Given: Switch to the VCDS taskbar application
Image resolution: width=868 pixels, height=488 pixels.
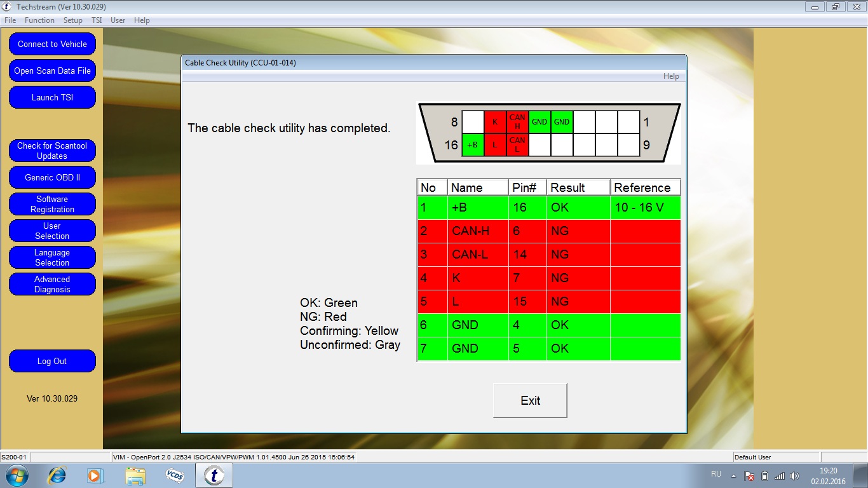Looking at the screenshot, I should pyautogui.click(x=174, y=475).
